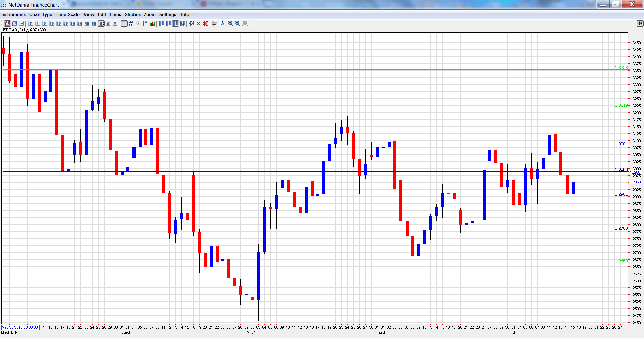Select the horizontal line drawing tool
The height and width of the screenshot is (362, 644).
(x=175, y=23)
